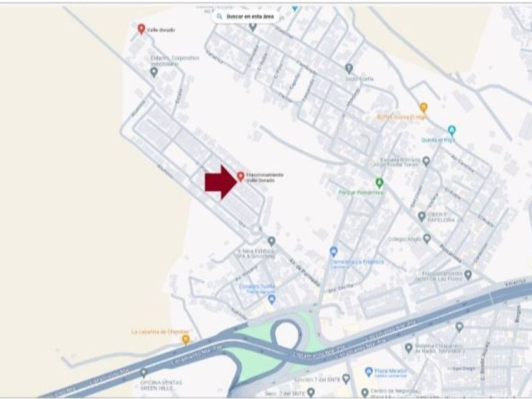Open the Oficina Ventas Green Hills marker
Viewport: 532px width, 399px height.
click(x=144, y=373)
